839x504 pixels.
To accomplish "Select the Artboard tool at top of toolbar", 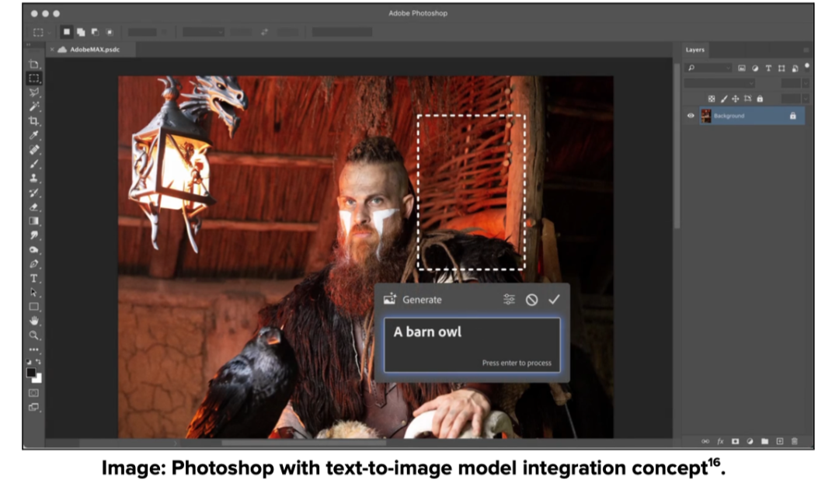I will tap(33, 64).
